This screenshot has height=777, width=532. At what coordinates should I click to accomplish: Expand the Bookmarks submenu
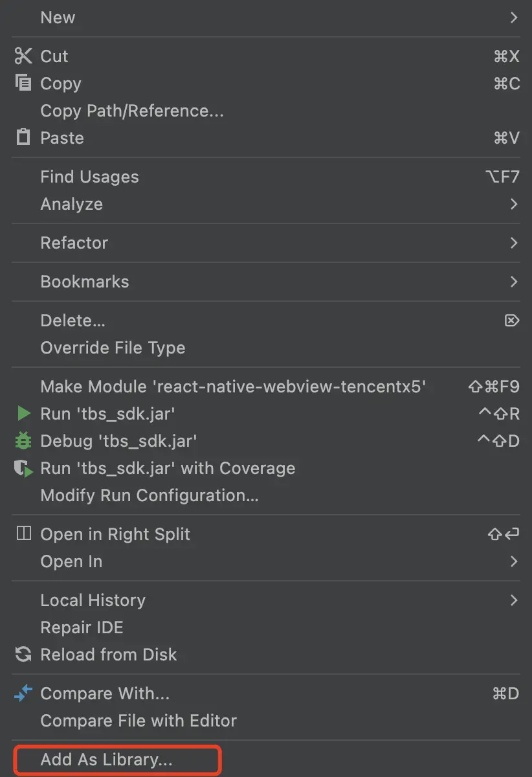514,282
